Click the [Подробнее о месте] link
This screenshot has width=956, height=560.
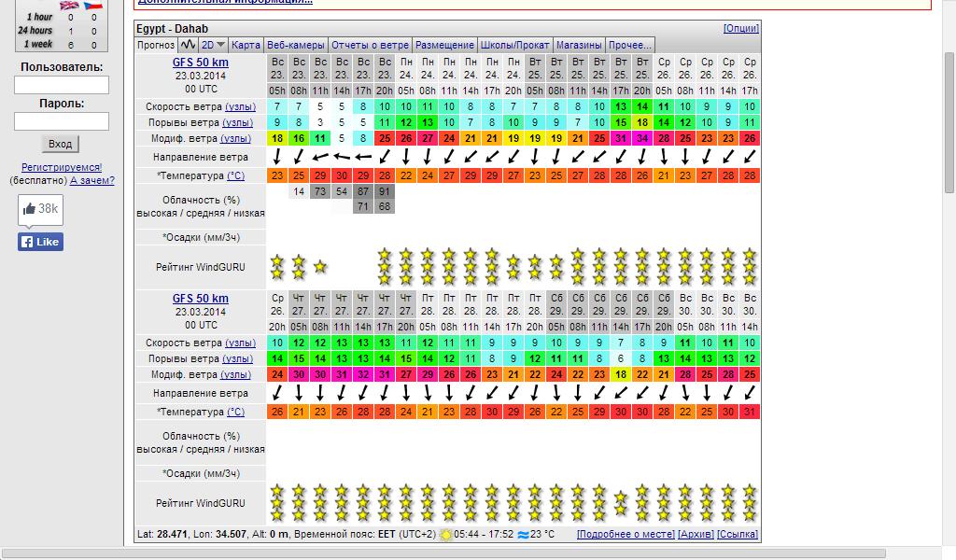pyautogui.click(x=626, y=535)
